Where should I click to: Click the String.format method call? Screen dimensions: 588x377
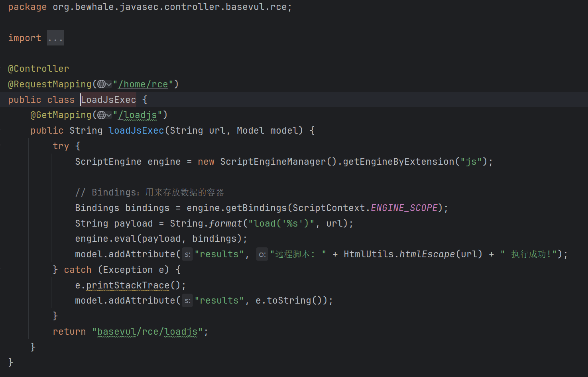tap(206, 223)
